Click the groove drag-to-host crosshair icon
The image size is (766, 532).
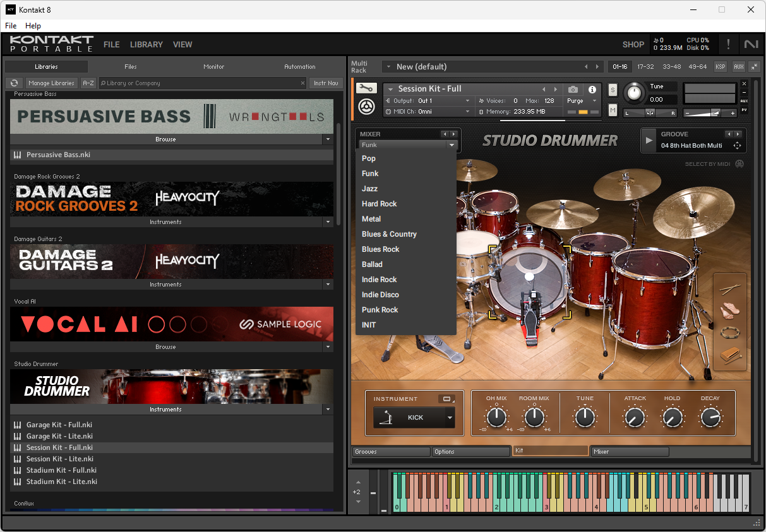[736, 146]
